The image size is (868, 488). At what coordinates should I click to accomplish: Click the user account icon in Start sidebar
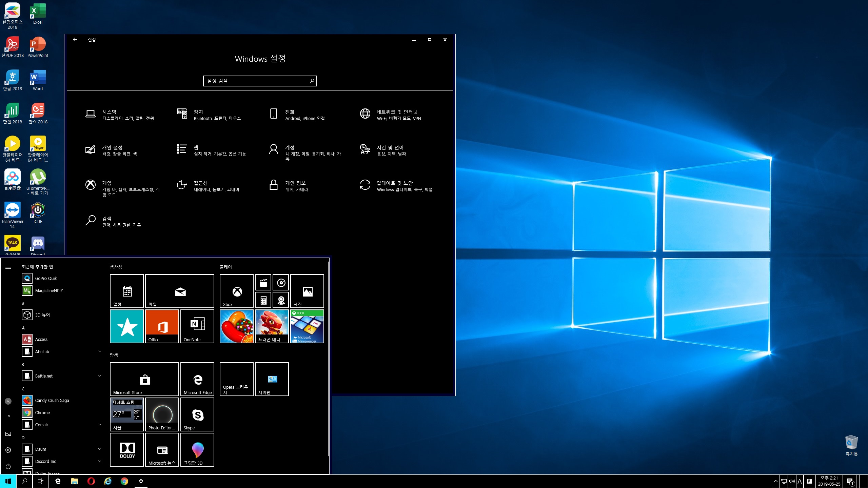[x=8, y=401]
